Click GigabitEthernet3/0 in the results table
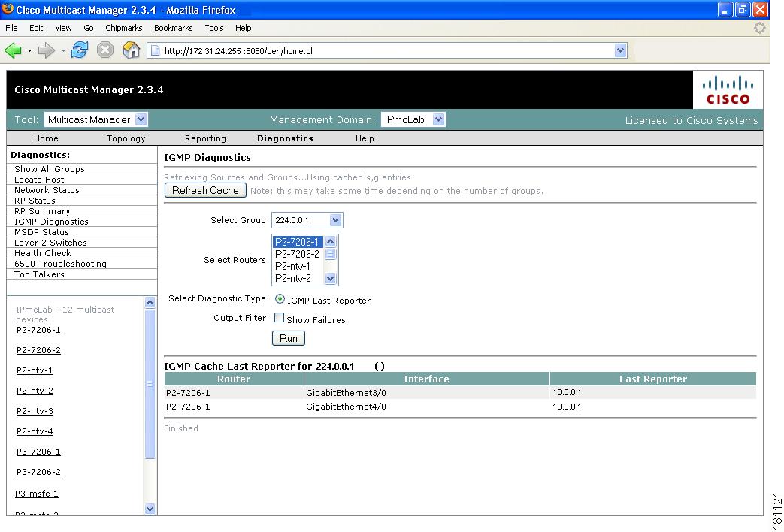 tap(346, 393)
